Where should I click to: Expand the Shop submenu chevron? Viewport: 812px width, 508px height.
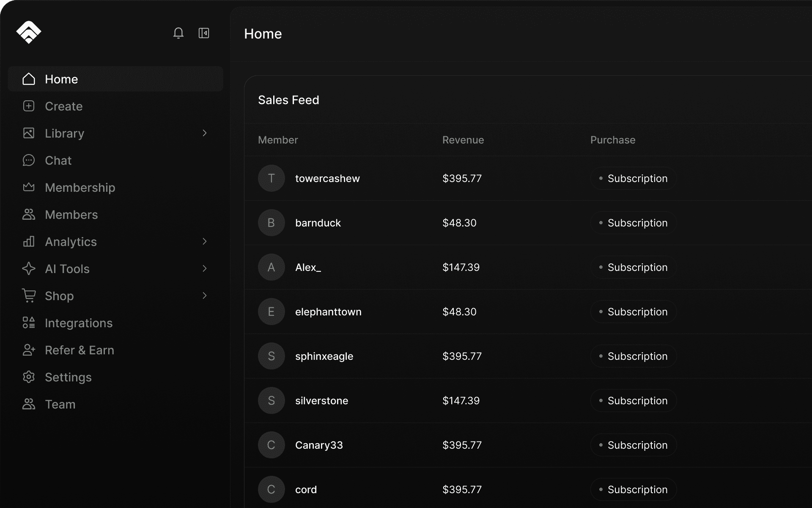click(205, 295)
